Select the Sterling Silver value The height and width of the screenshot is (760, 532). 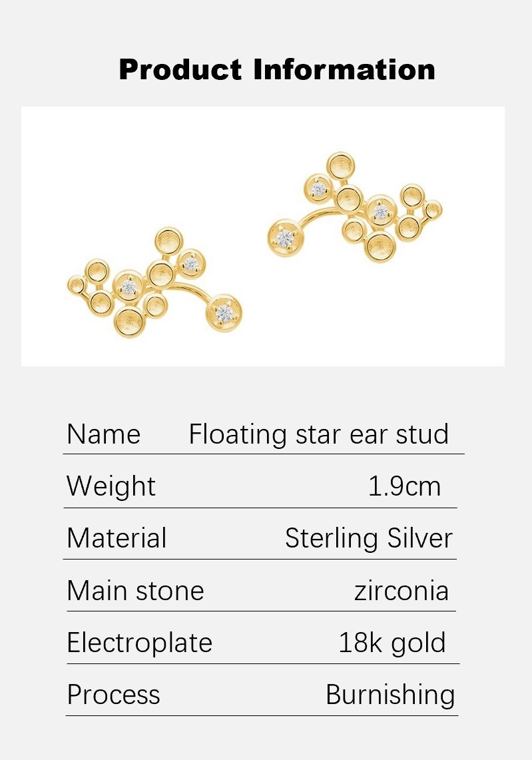(x=369, y=538)
